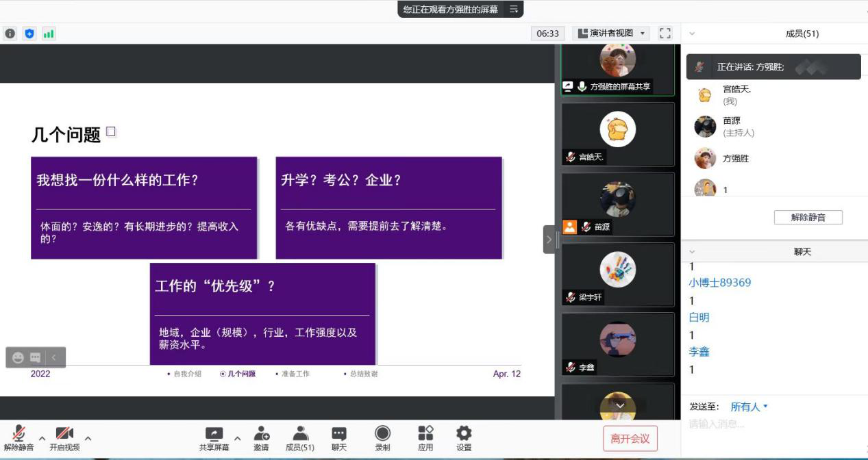Click the Invite (邀请) icon
Screen dimensions: 868x460
261,438
